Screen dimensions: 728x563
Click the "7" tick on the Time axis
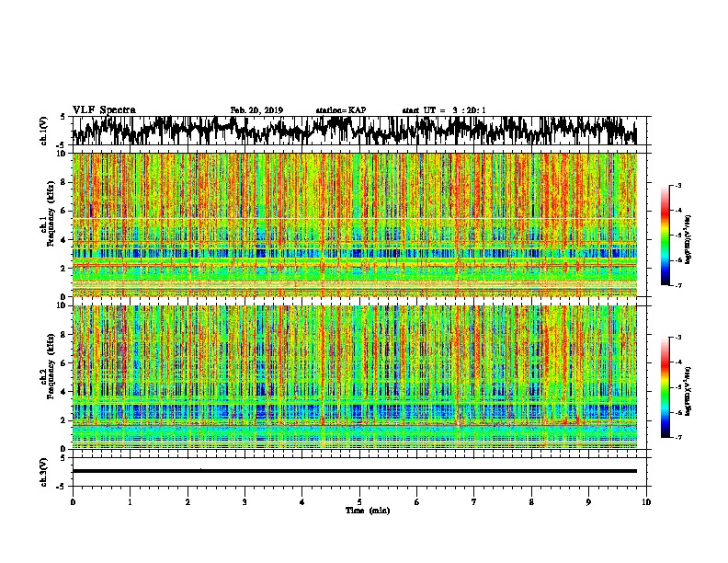pyautogui.click(x=474, y=502)
